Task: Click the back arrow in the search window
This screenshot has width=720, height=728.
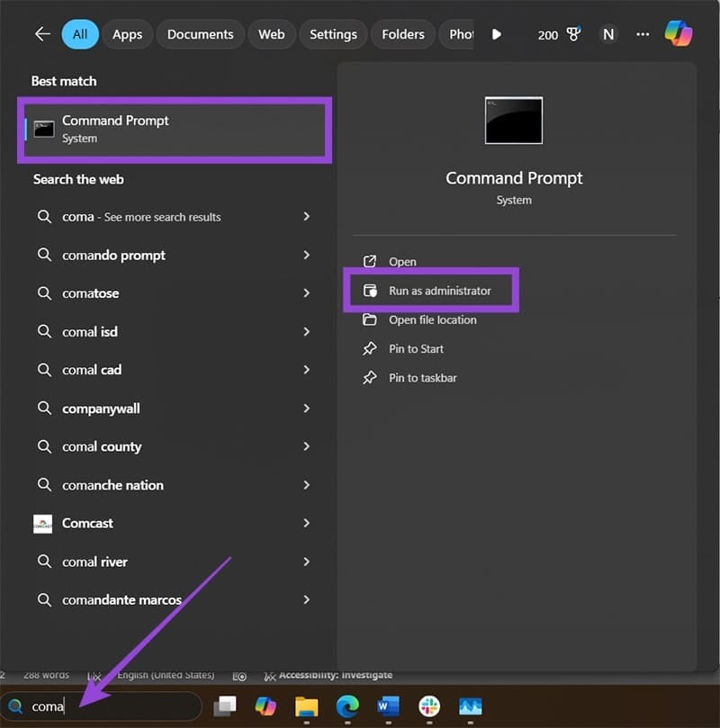Action: 42,33
